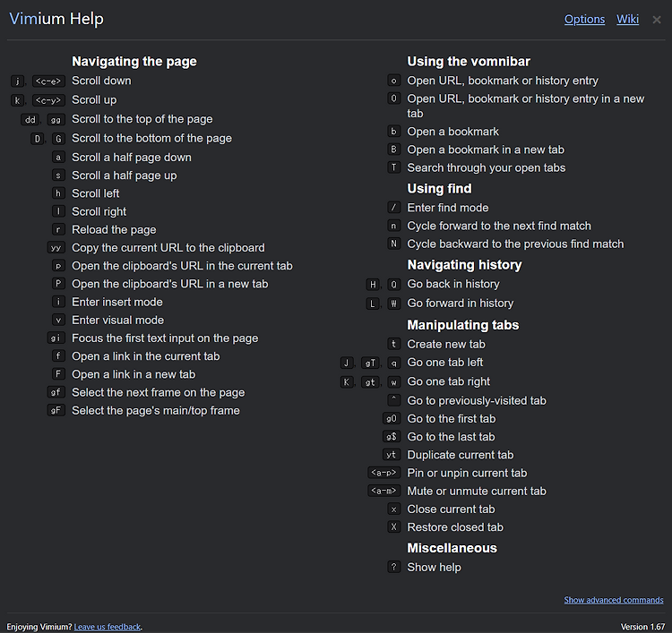Screen dimensions: 672x633
Task: Click the 'j' key badge for Scroll down
Action: click(17, 81)
